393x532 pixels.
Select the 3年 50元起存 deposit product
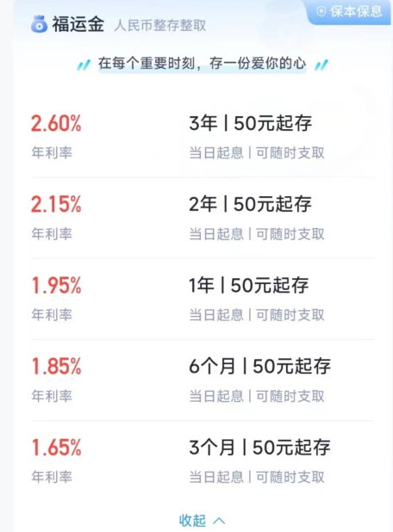[x=203, y=136]
